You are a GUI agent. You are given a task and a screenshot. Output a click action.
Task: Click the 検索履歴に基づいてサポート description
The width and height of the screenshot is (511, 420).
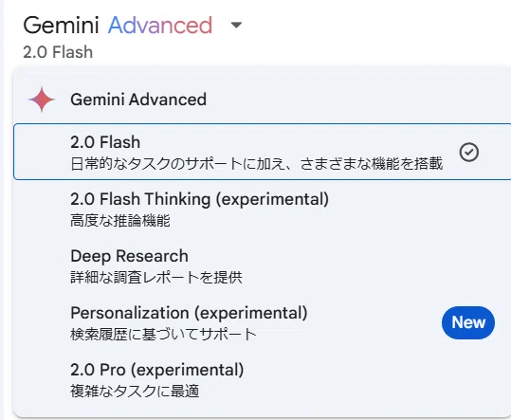click(x=164, y=335)
